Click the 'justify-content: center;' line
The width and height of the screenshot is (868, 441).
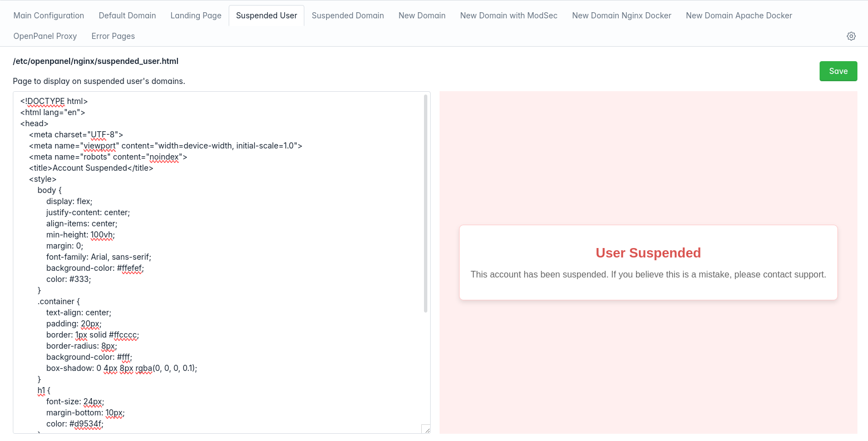[x=88, y=212]
